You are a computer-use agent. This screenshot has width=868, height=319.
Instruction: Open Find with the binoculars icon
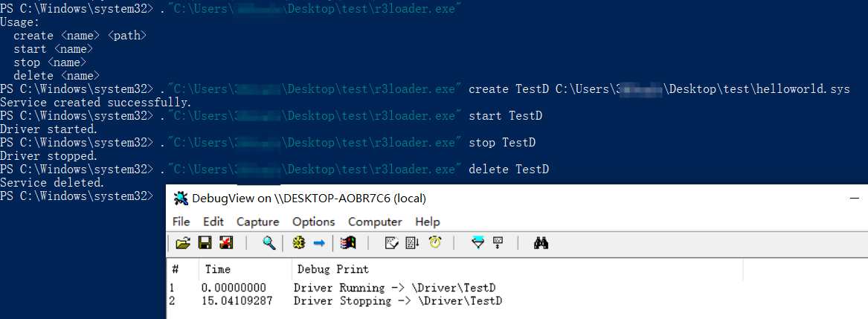pyautogui.click(x=541, y=242)
